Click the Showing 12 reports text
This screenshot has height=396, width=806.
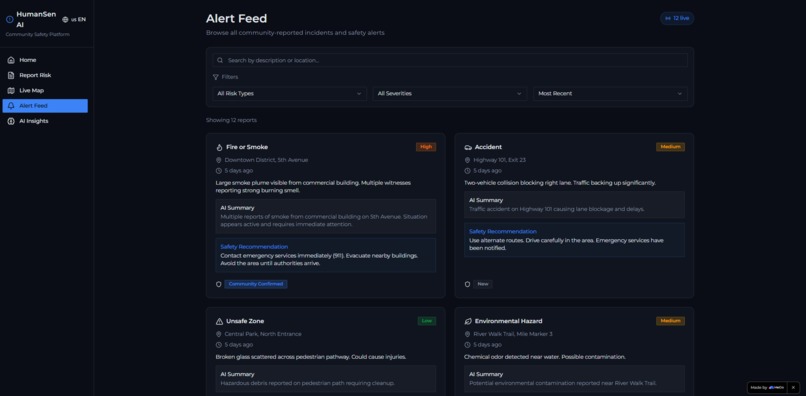pos(231,120)
